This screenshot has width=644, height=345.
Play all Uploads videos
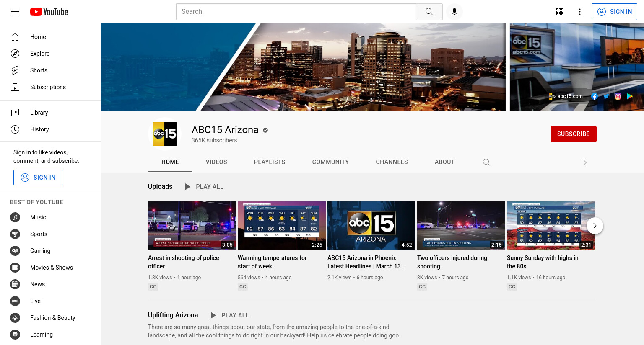[x=210, y=187]
